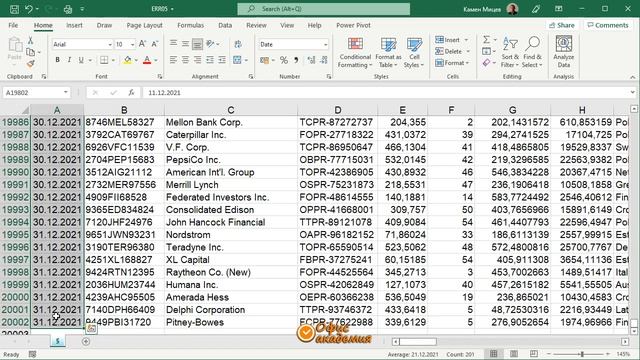Image resolution: width=640 pixels, height=360 pixels.
Task: Click Analyze Data button
Action: pos(564,52)
